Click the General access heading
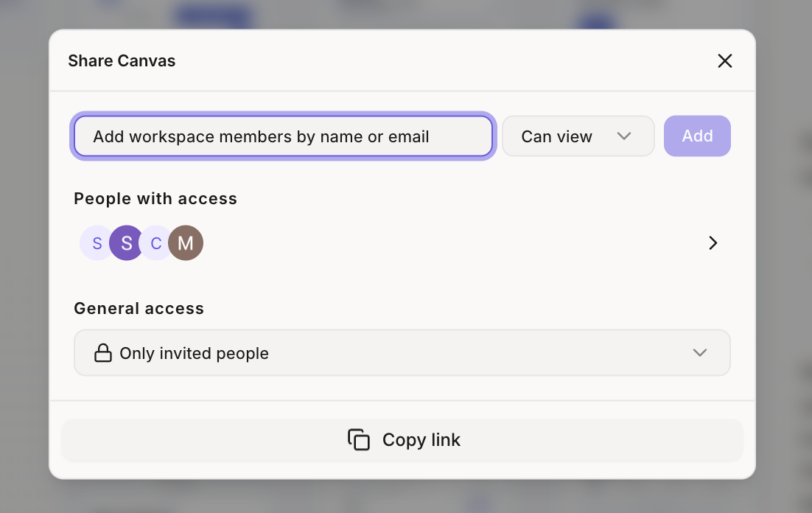812x513 pixels. coord(139,308)
